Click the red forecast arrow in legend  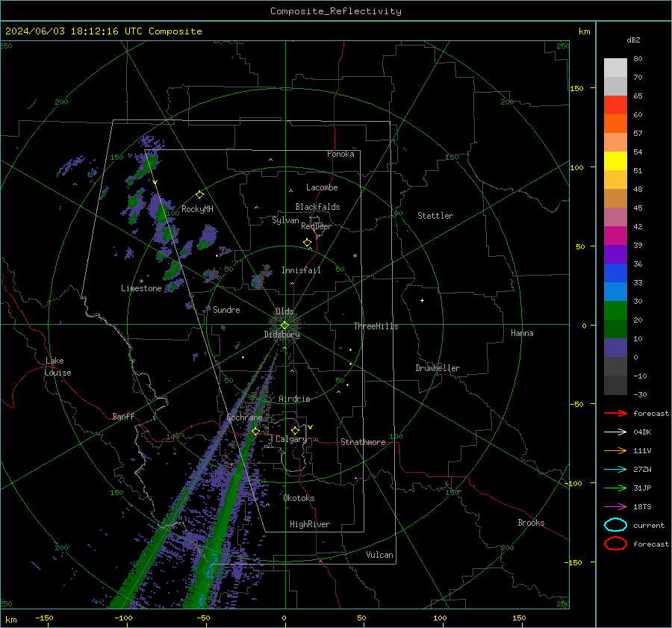pos(615,413)
